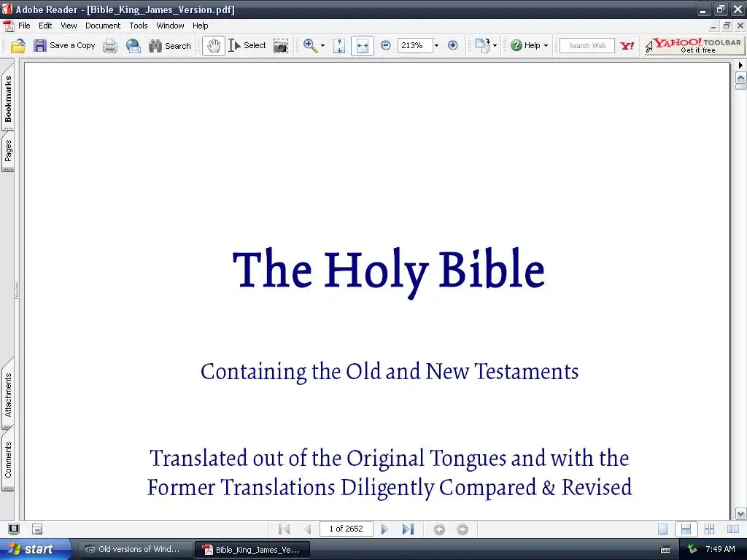Click the zoom out minus button
The image size is (747, 560).
coord(386,45)
